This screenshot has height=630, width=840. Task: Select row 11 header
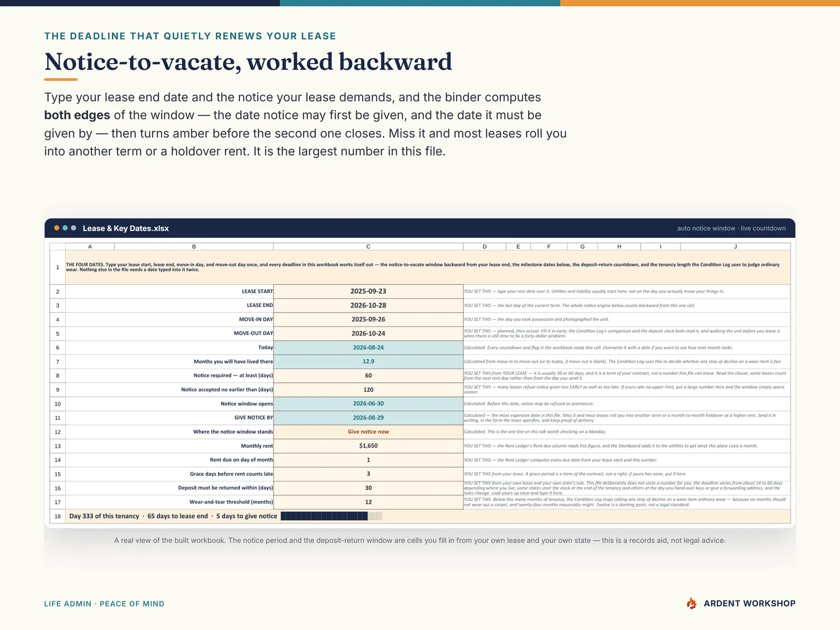click(58, 418)
